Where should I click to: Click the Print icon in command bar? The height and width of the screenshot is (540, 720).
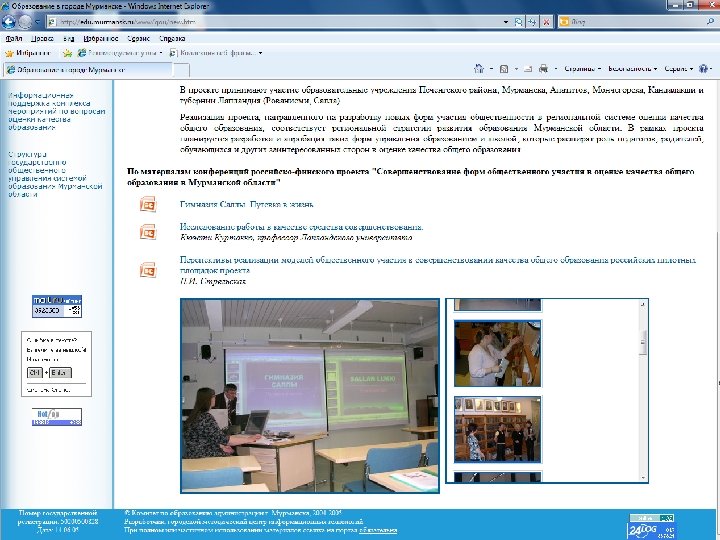544,68
